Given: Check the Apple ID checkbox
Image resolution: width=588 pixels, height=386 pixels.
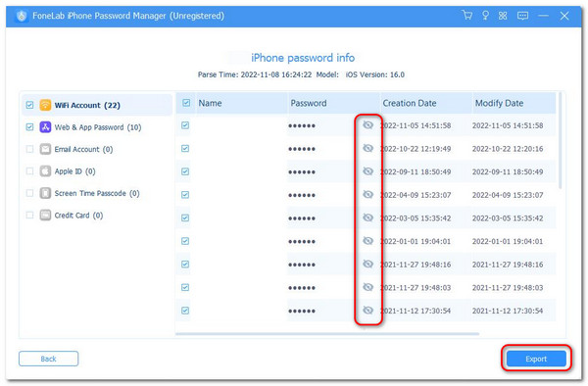Looking at the screenshot, I should pyautogui.click(x=29, y=171).
